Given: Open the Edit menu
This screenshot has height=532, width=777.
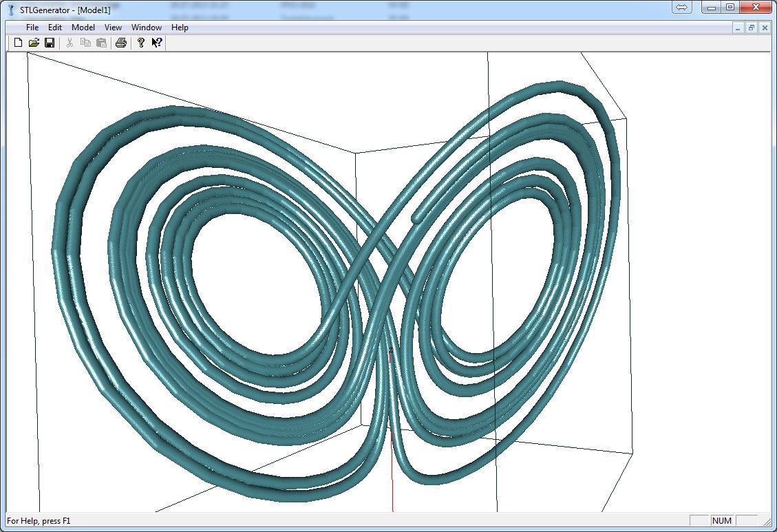Looking at the screenshot, I should pos(55,28).
